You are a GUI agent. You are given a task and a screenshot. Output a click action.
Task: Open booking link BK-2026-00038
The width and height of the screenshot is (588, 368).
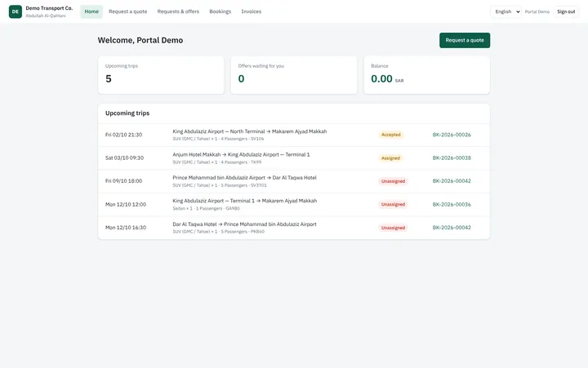tap(452, 157)
